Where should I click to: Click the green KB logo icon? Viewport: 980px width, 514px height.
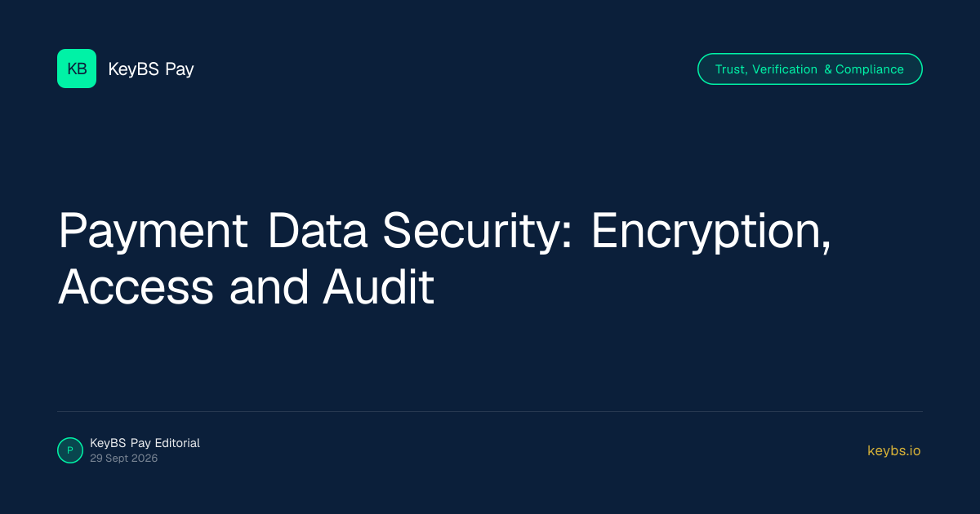pos(77,69)
